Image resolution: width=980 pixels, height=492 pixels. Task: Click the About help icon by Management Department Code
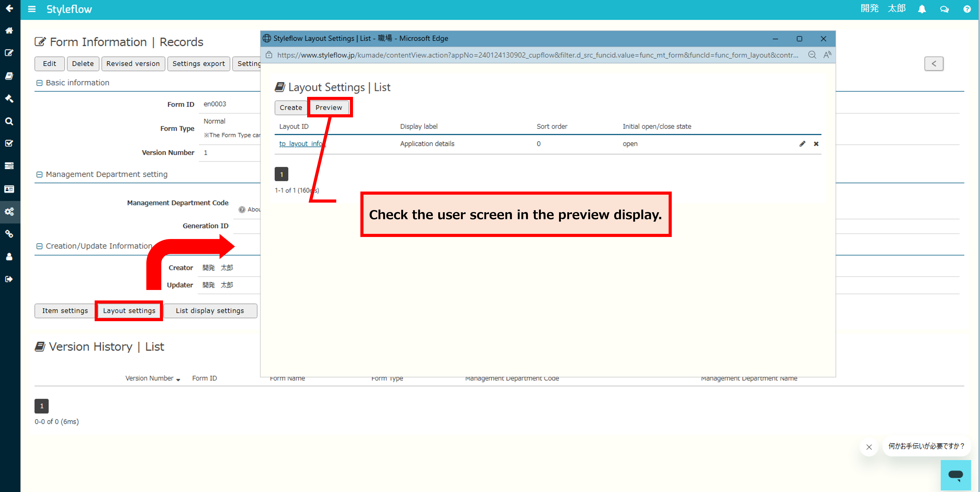tap(242, 210)
